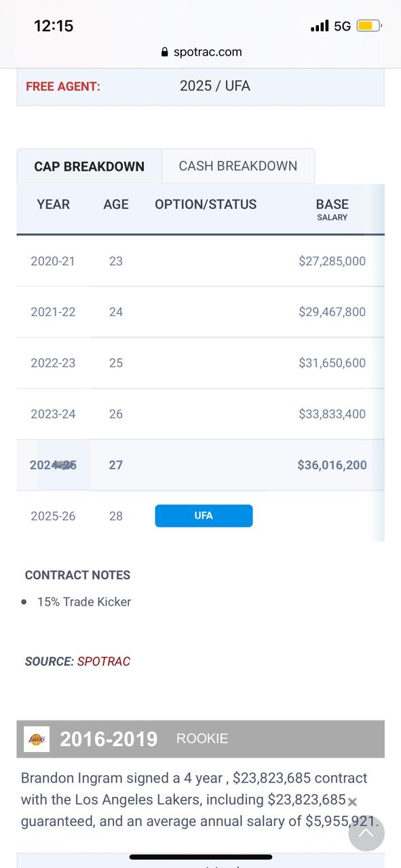Sort by the YEAR column header
This screenshot has width=401, height=868.
click(54, 204)
